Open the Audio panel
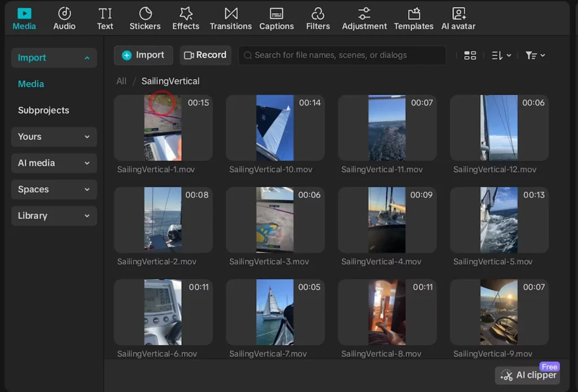Viewport: 578px width, 392px height. (x=64, y=19)
